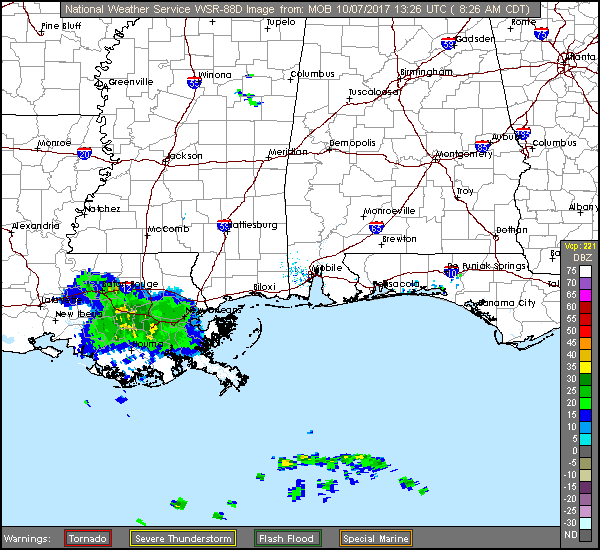Screen dimensions: 600x550
Task: Select the gray 0 dBZ swatch
Action: (585, 451)
